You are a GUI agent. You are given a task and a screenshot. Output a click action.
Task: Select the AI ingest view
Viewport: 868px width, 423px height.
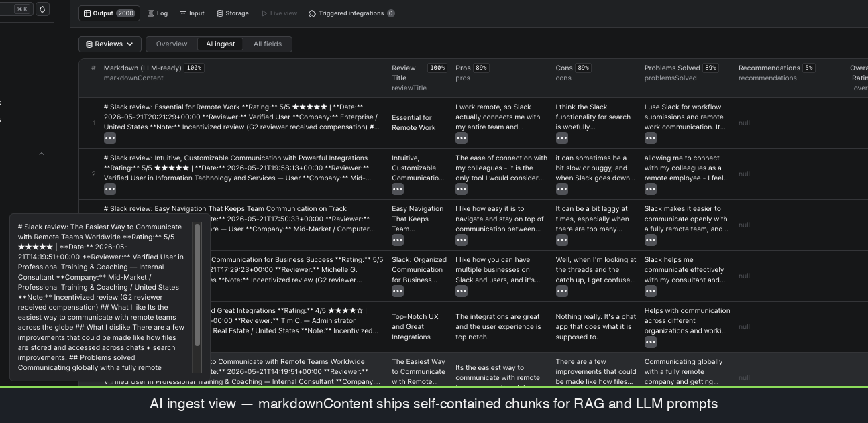tap(221, 44)
